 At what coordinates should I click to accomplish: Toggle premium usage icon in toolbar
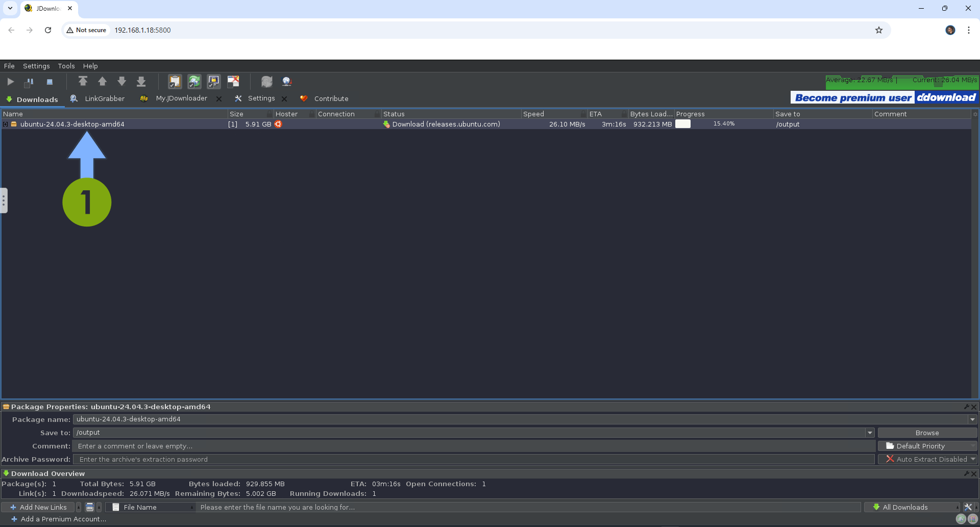pyautogui.click(x=214, y=81)
